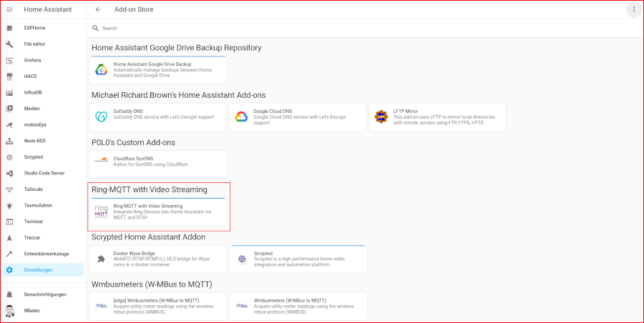
Task: Open the Google Cloud DNS add-on card
Action: (298, 117)
